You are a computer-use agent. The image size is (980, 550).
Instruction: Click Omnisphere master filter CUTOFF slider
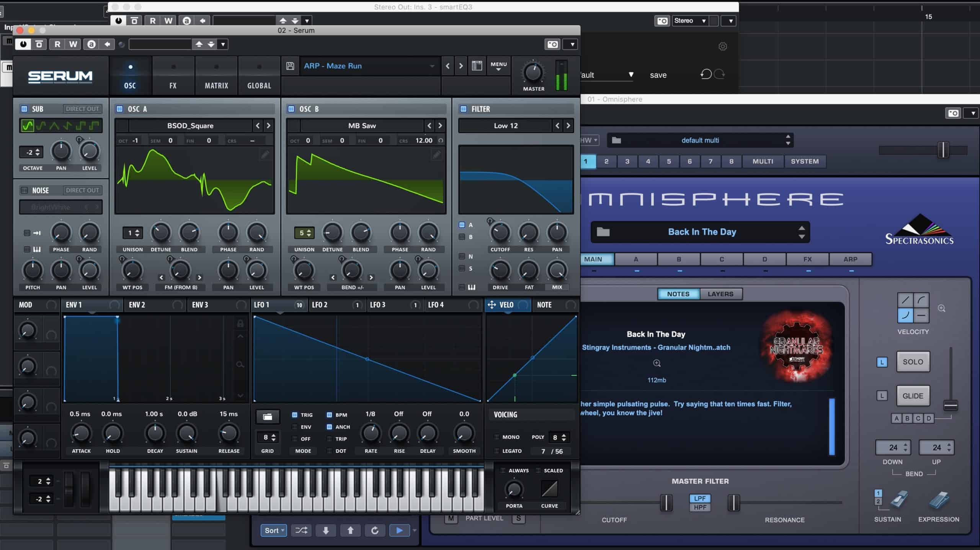point(666,503)
